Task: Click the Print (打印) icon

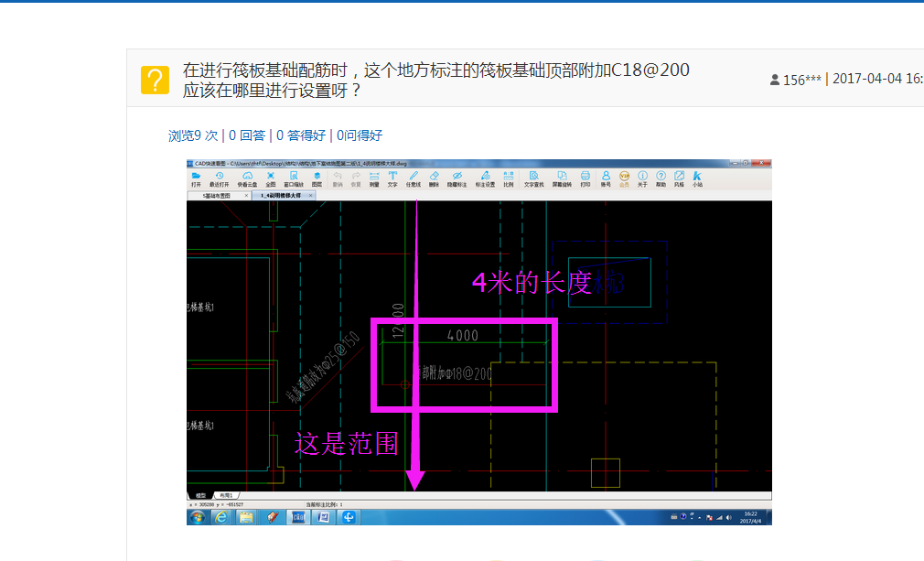Action: (586, 179)
